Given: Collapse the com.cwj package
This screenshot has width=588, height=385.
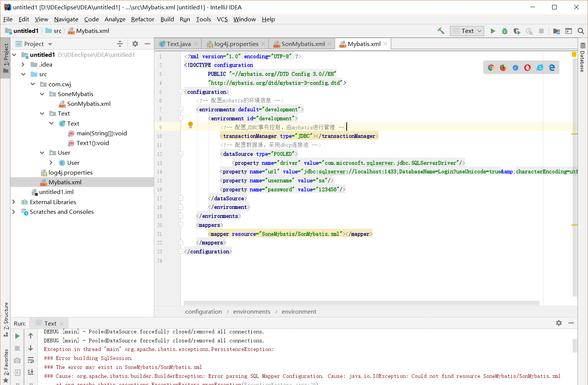Looking at the screenshot, I should pos(33,84).
